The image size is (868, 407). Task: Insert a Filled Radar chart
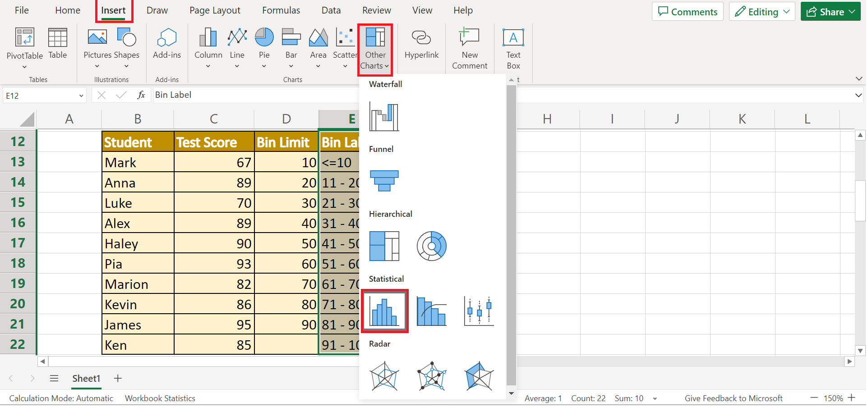tap(479, 376)
